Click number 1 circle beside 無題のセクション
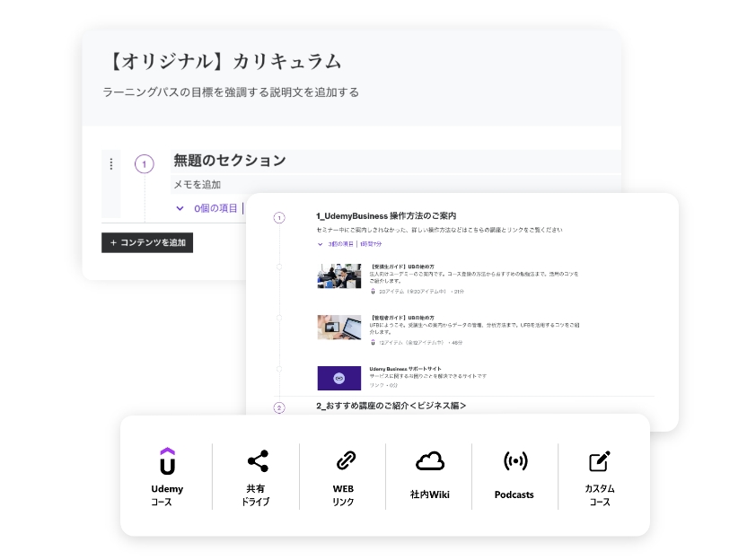Image resolution: width=756 pixels, height=560 pixels. 145,164
